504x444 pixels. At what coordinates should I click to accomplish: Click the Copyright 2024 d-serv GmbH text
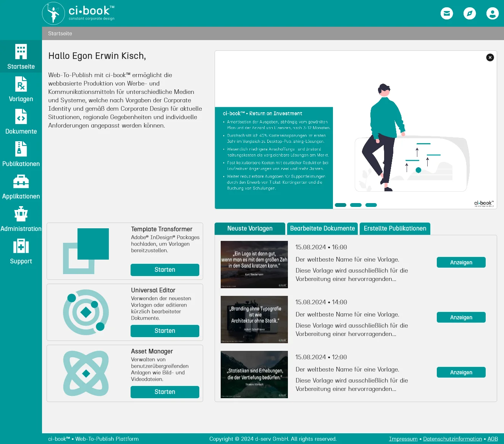pyautogui.click(x=273, y=439)
